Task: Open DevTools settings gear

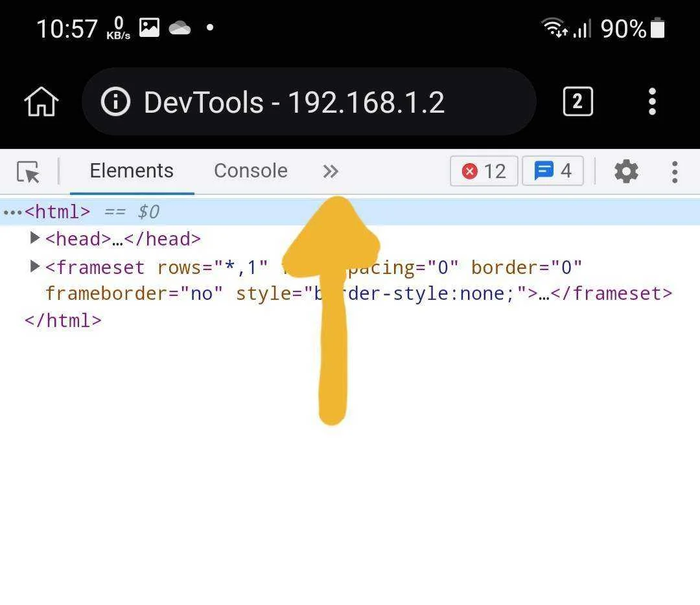Action: (626, 171)
